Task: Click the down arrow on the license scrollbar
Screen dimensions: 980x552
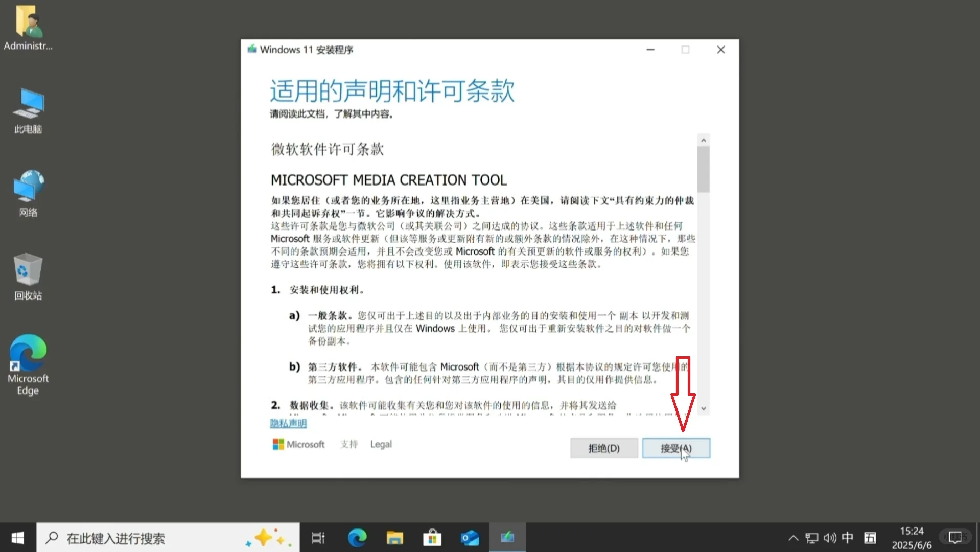Action: tap(704, 408)
